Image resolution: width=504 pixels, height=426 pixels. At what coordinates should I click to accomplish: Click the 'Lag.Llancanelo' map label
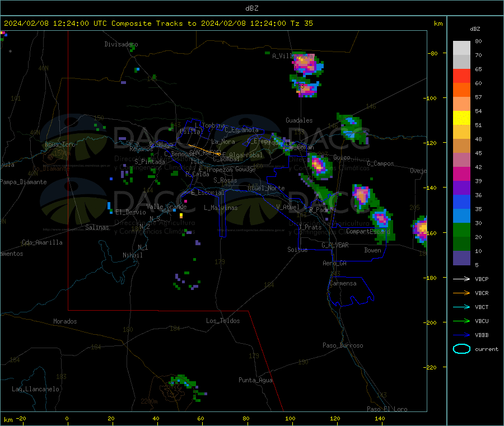point(35,389)
